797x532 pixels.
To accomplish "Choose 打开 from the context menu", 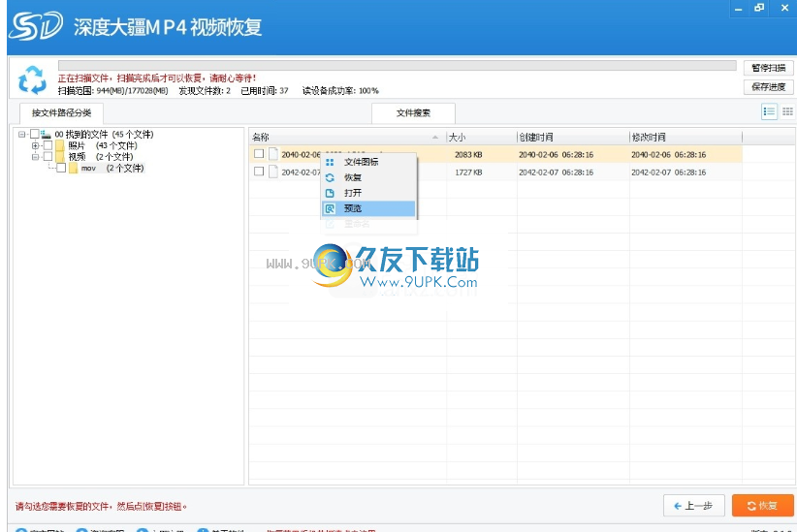I will click(x=368, y=193).
